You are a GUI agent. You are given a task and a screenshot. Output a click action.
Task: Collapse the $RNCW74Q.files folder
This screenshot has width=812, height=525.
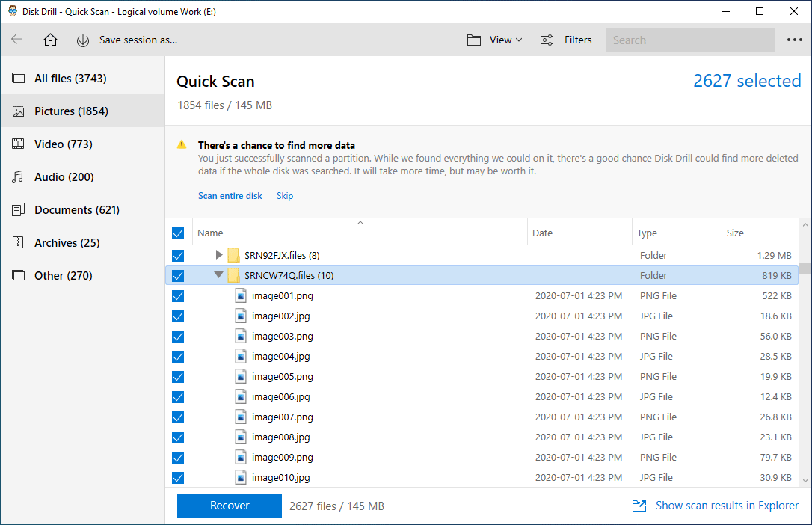click(218, 275)
